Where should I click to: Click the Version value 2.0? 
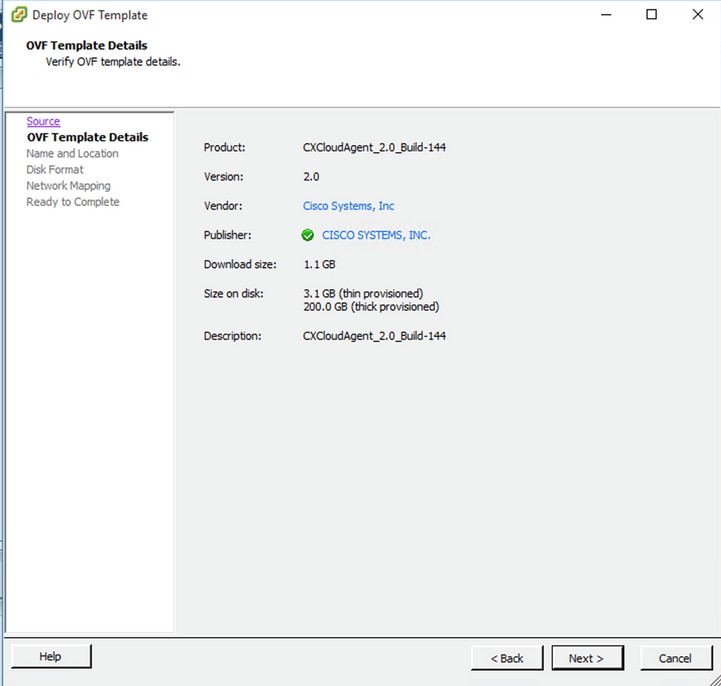(x=311, y=177)
